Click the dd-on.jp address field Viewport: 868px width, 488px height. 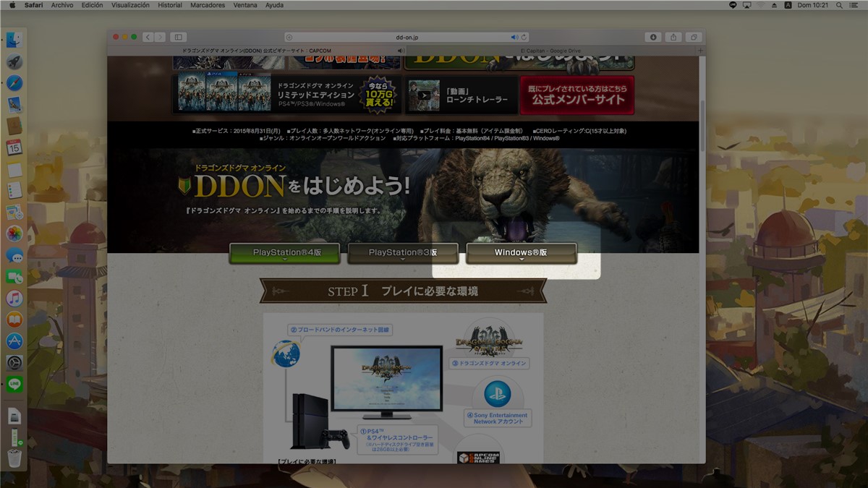(x=407, y=37)
